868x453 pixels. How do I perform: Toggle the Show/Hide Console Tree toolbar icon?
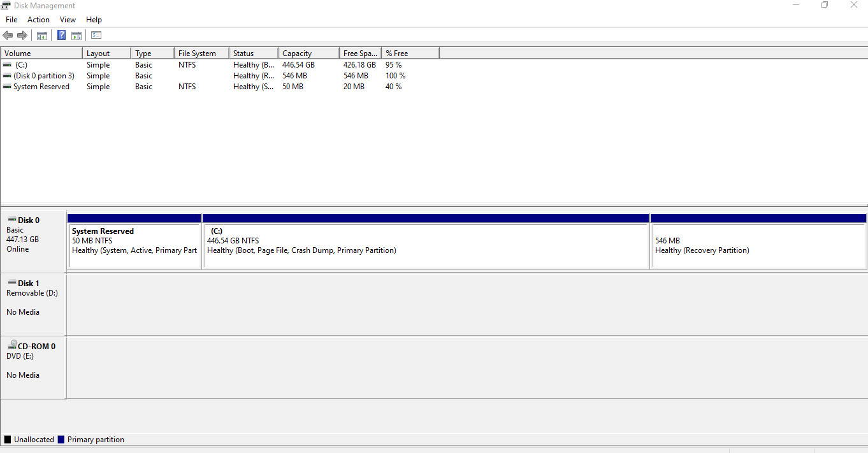pyautogui.click(x=42, y=36)
